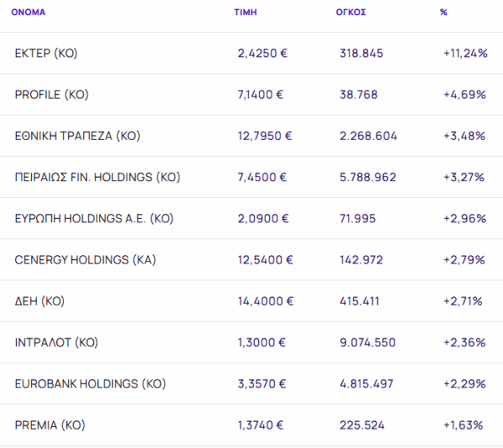This screenshot has height=448, width=503.
Task: Open ΕΥΡΩΠΗ HOLDINGS Α.Ε. (ΚΟ)
Action: (x=94, y=218)
